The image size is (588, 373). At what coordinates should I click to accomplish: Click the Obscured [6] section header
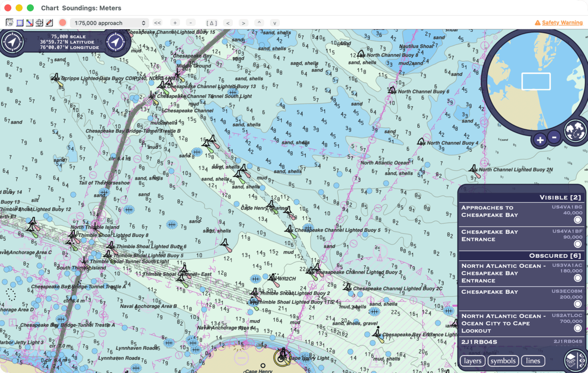[x=522, y=256]
